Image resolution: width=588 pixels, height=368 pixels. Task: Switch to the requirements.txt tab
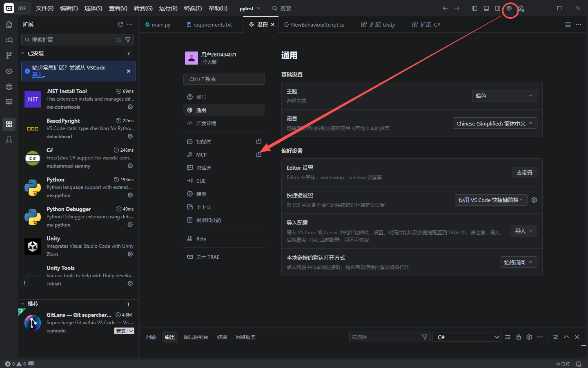[x=212, y=24]
